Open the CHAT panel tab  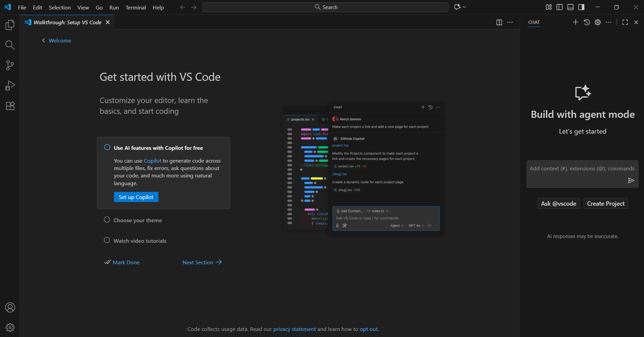pyautogui.click(x=534, y=22)
